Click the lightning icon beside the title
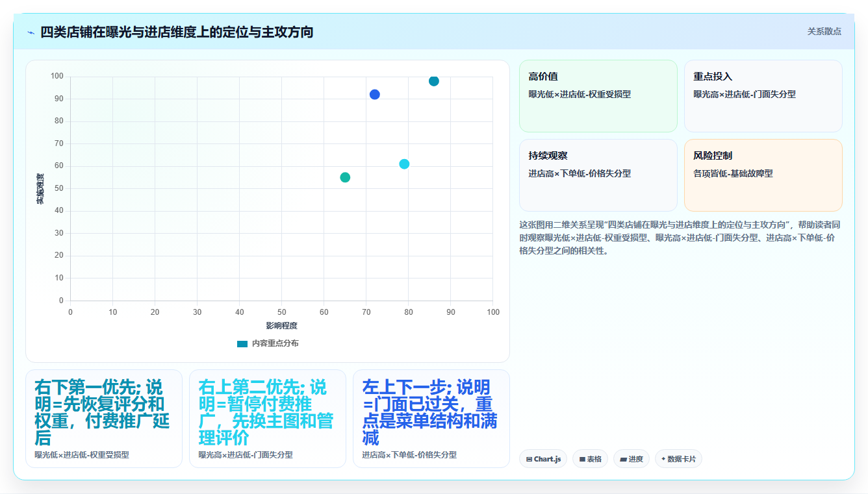 31,32
